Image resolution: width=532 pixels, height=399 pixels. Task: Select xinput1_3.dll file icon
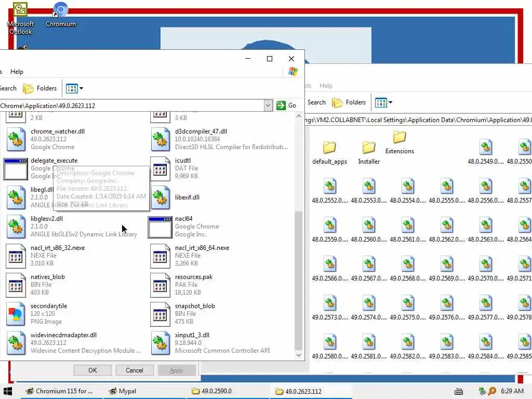pos(160,343)
